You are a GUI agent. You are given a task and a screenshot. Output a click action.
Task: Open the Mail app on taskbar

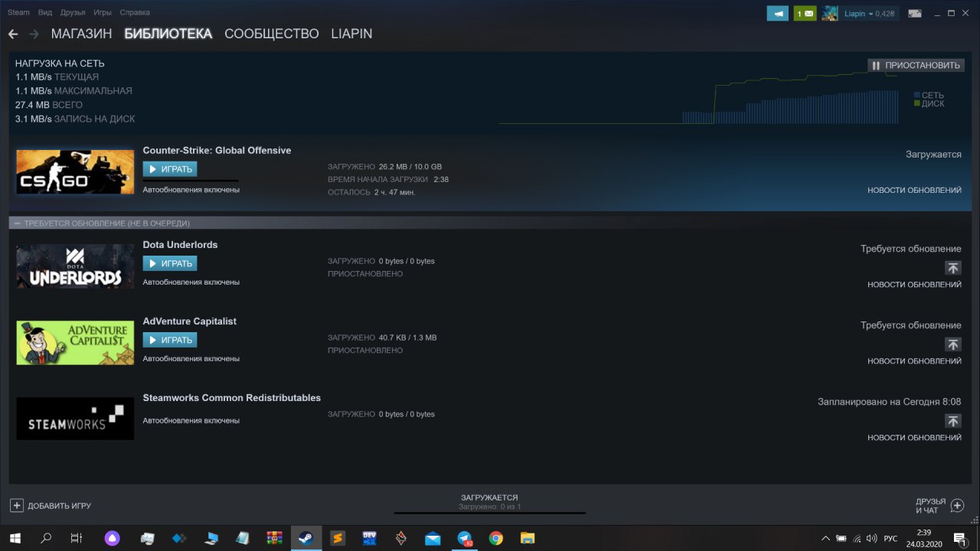tap(433, 539)
